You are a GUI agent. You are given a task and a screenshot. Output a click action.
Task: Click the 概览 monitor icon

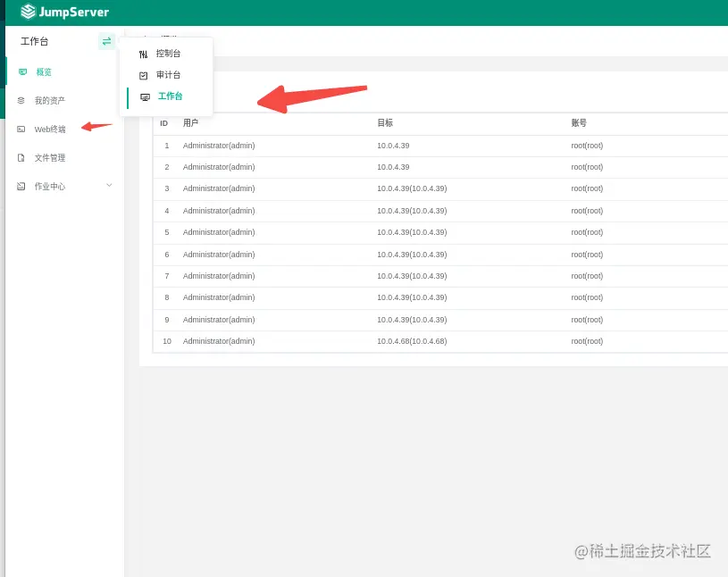(x=22, y=72)
